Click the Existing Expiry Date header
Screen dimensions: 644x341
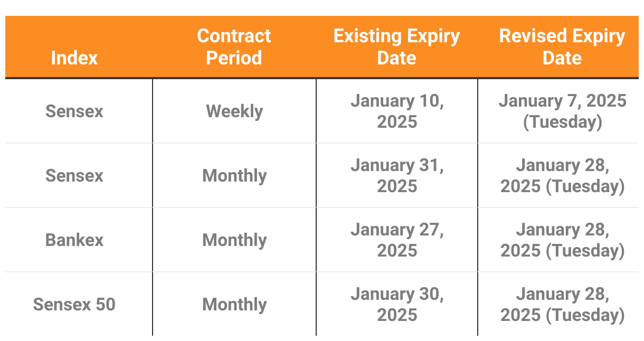(397, 46)
